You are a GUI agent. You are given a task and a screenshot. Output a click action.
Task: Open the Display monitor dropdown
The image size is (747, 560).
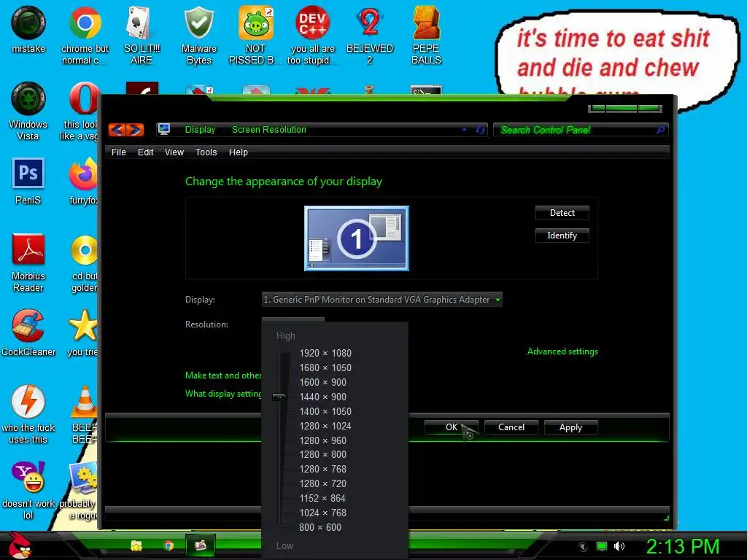coord(382,300)
